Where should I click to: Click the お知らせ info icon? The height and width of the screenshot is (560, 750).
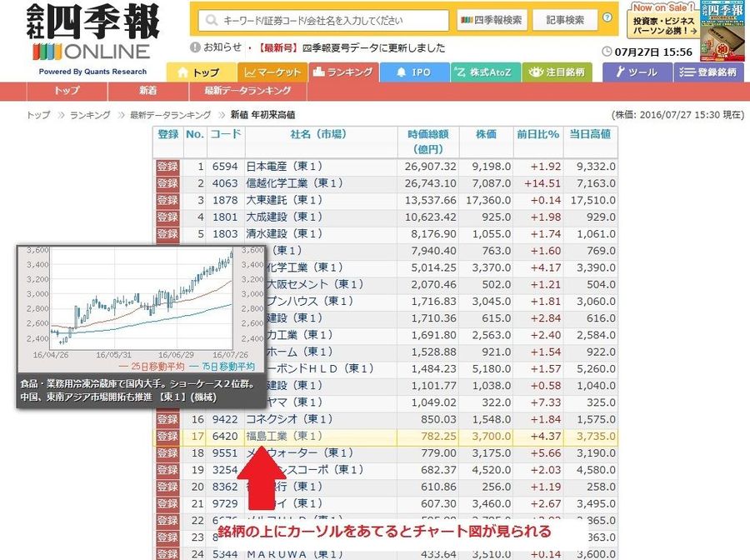point(195,47)
